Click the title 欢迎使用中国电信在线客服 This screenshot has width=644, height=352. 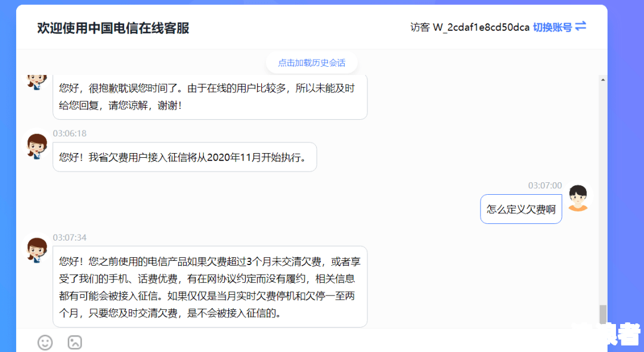[113, 28]
